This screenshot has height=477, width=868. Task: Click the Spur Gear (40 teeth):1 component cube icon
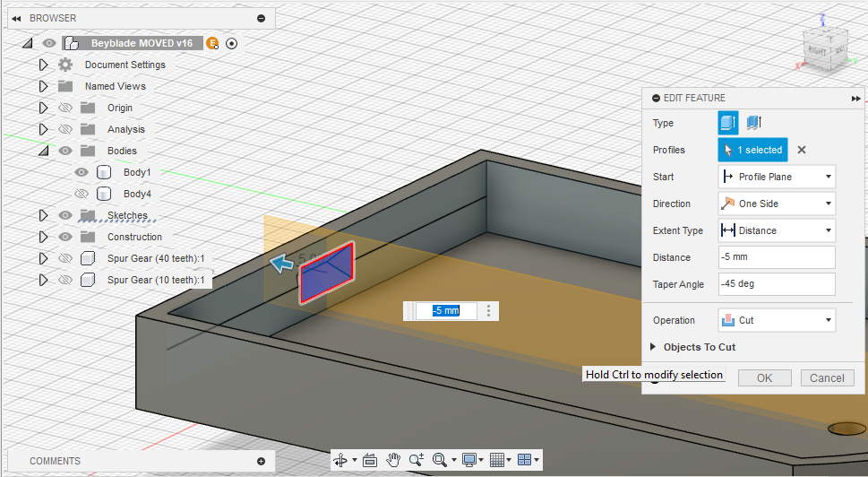[88, 259]
